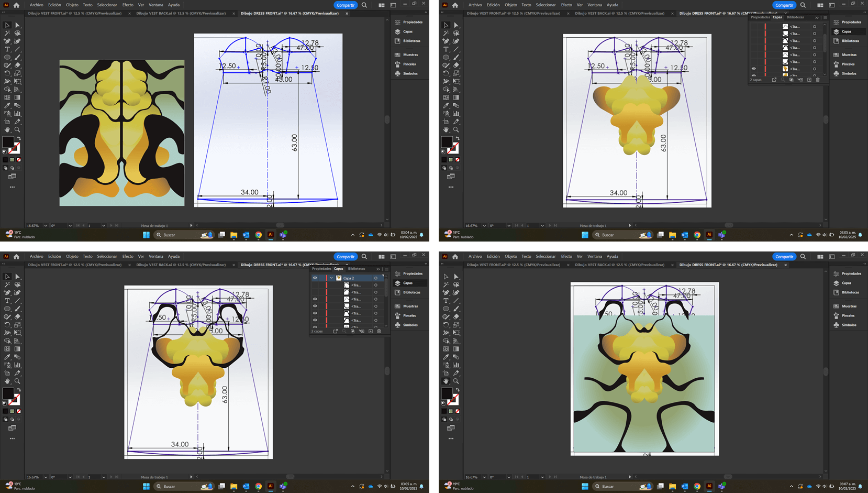868x493 pixels.
Task: Open rotation angle dropdown in top-left window
Action: pos(70,226)
